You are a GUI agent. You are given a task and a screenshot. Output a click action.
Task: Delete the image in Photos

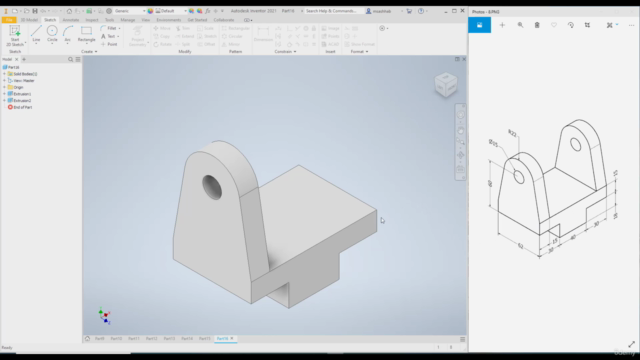[537, 25]
